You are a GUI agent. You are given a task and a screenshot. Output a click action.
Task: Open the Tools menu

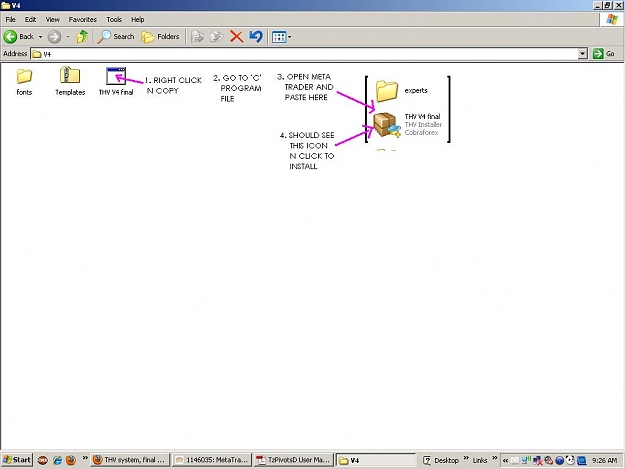pos(114,19)
